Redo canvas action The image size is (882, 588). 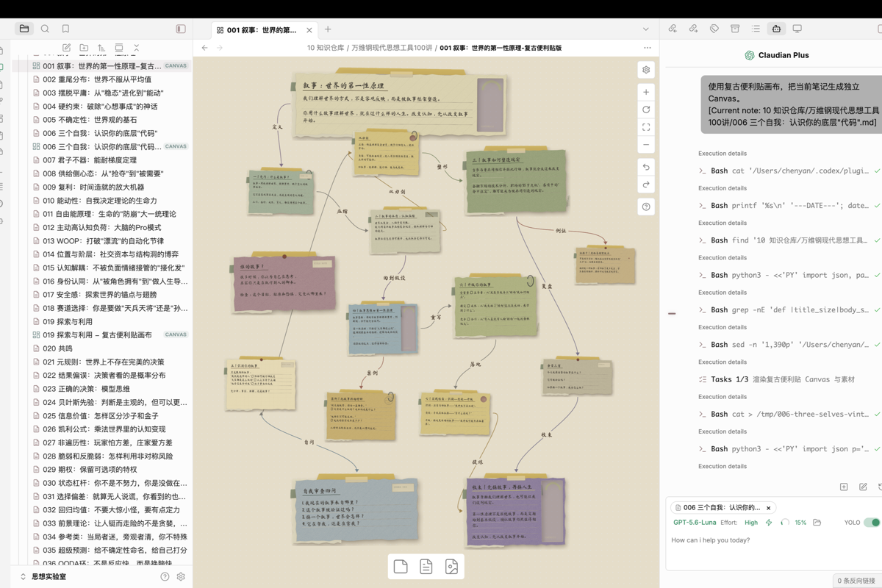(646, 184)
